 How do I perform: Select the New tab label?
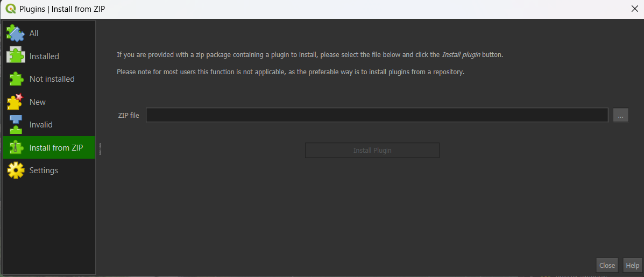pyautogui.click(x=37, y=102)
